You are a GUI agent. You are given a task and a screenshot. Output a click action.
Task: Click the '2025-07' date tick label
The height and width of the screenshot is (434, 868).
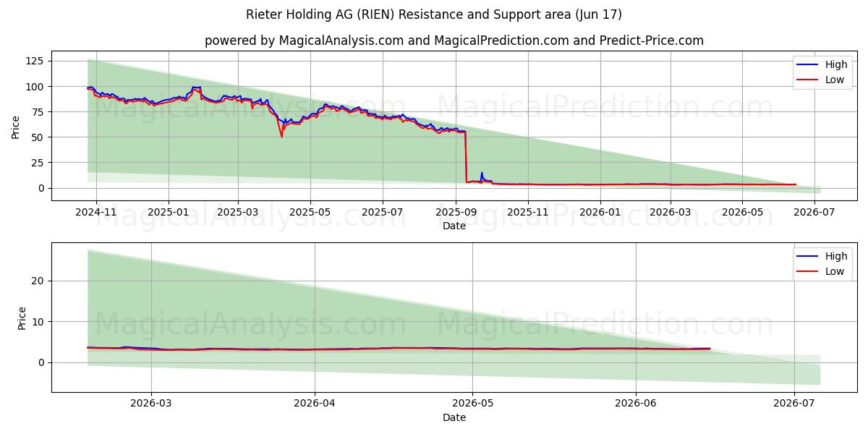click(382, 212)
